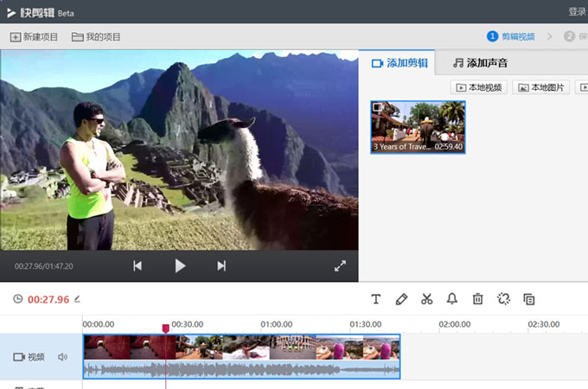Viewport: 588px width, 389px height.
Task: Click the scissors split clip icon
Action: point(426,299)
